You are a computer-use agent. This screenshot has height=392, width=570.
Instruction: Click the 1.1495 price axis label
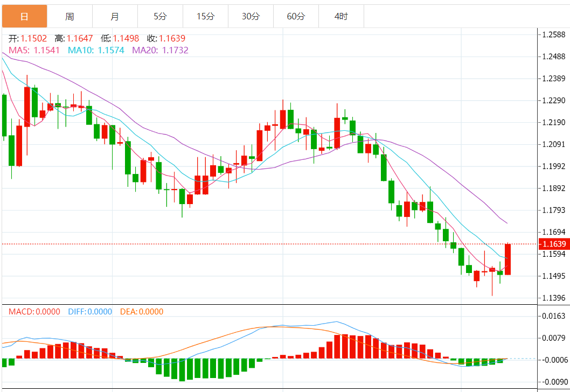pos(554,276)
